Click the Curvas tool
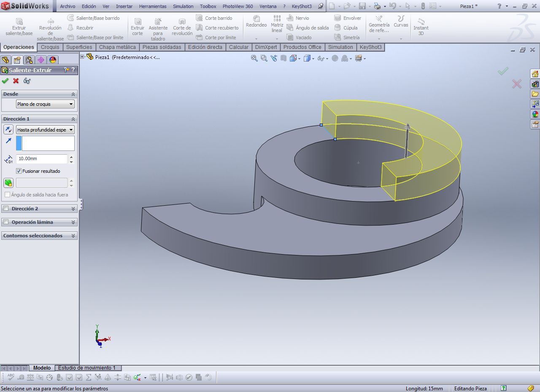540x392 pixels. point(401,22)
